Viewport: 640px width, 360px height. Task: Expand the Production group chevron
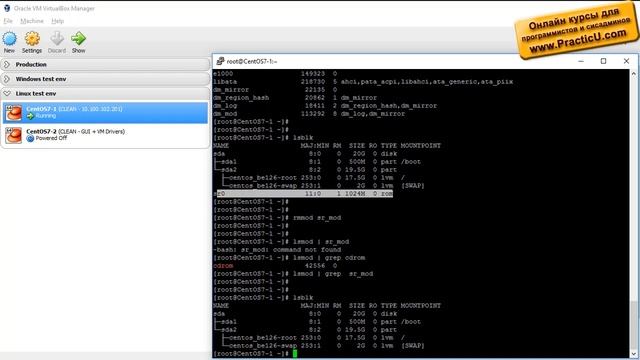[x=7, y=64]
